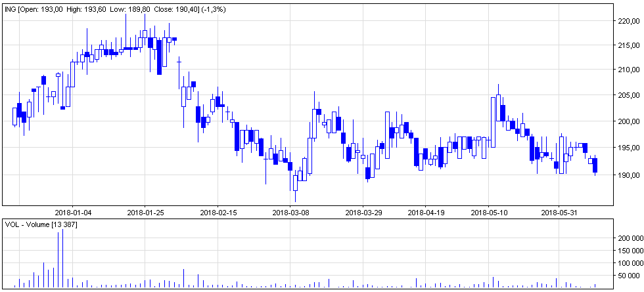Viewport: 644px width, 292px height.
Task: Click the 2018-01-25 date label
Action: [x=145, y=212]
